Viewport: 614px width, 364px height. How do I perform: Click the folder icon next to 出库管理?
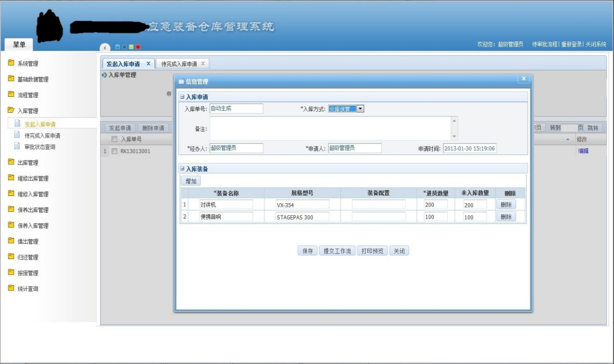11,162
